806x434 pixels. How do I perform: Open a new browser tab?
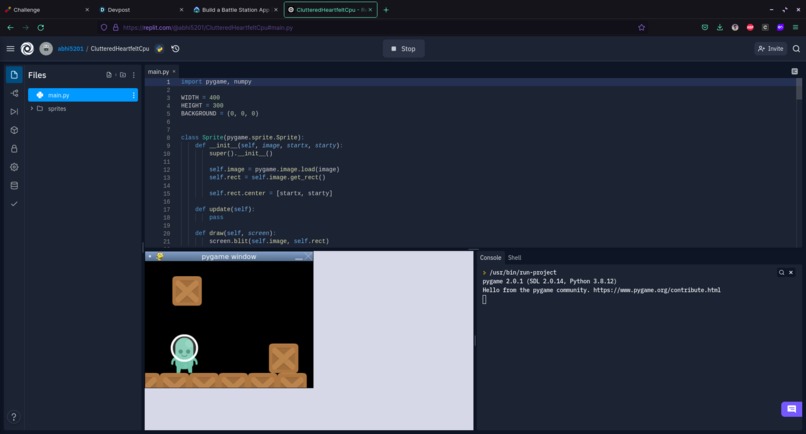(386, 10)
